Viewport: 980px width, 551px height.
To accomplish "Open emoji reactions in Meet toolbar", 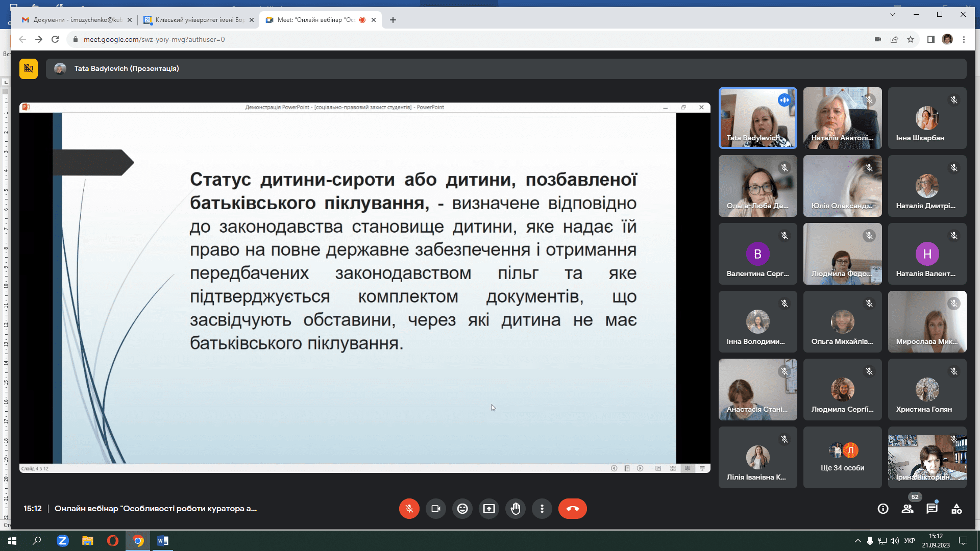I will [x=462, y=509].
